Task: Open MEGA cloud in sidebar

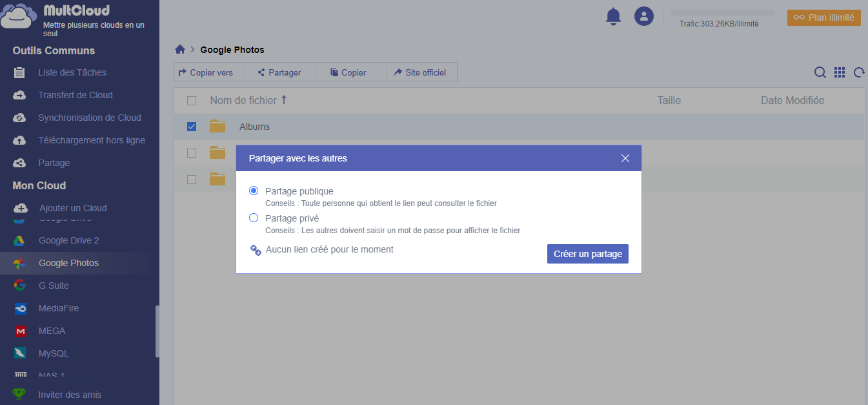Action: click(x=52, y=331)
